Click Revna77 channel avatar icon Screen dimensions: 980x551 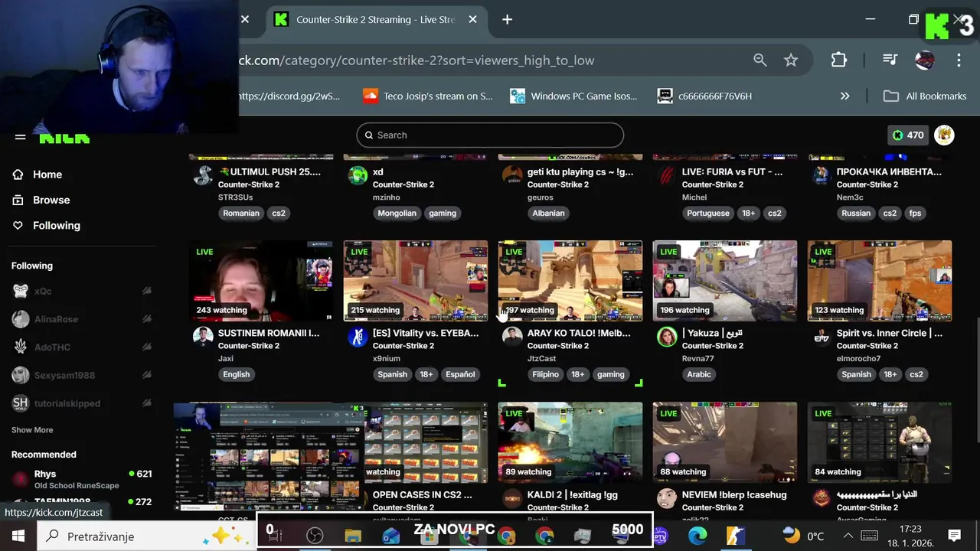coord(667,337)
